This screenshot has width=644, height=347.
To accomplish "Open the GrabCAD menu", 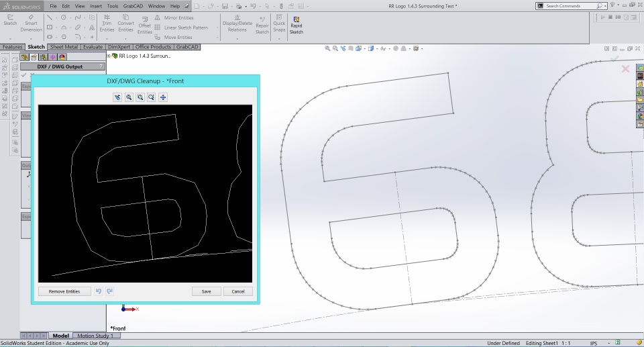I will point(133,6).
